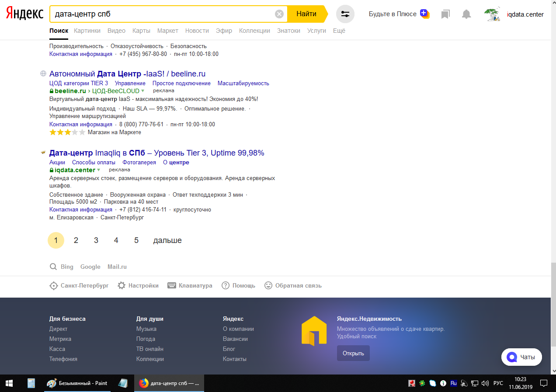The height and width of the screenshot is (392, 556).
Task: Open Автономный Дата Центр beeline result
Action: pos(127,74)
